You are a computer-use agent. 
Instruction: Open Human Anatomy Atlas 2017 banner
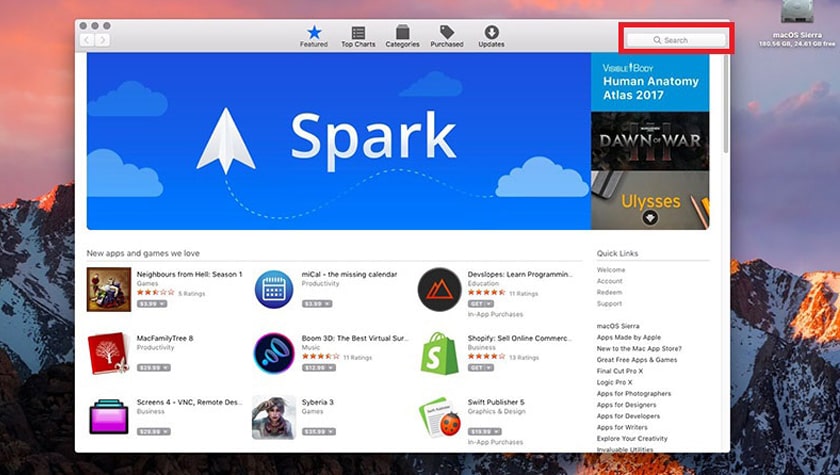pyautogui.click(x=650, y=82)
